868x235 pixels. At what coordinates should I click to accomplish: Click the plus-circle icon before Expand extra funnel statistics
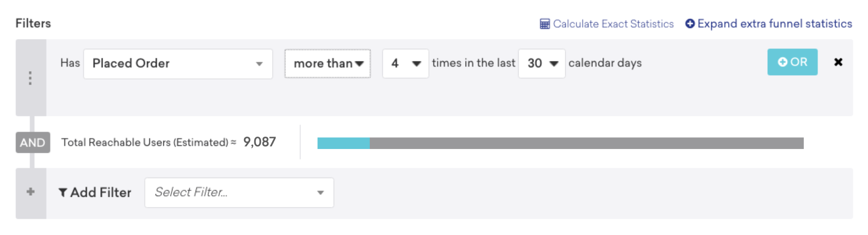690,23
